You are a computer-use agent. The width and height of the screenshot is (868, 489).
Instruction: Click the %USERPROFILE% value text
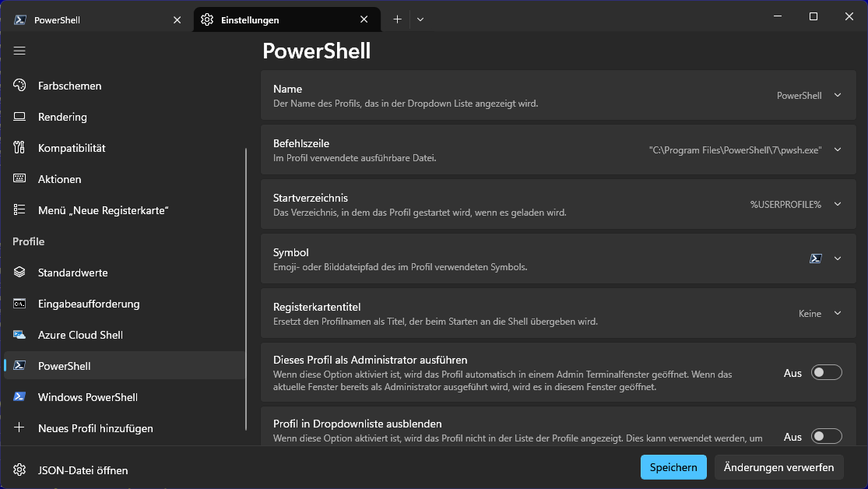[785, 204]
